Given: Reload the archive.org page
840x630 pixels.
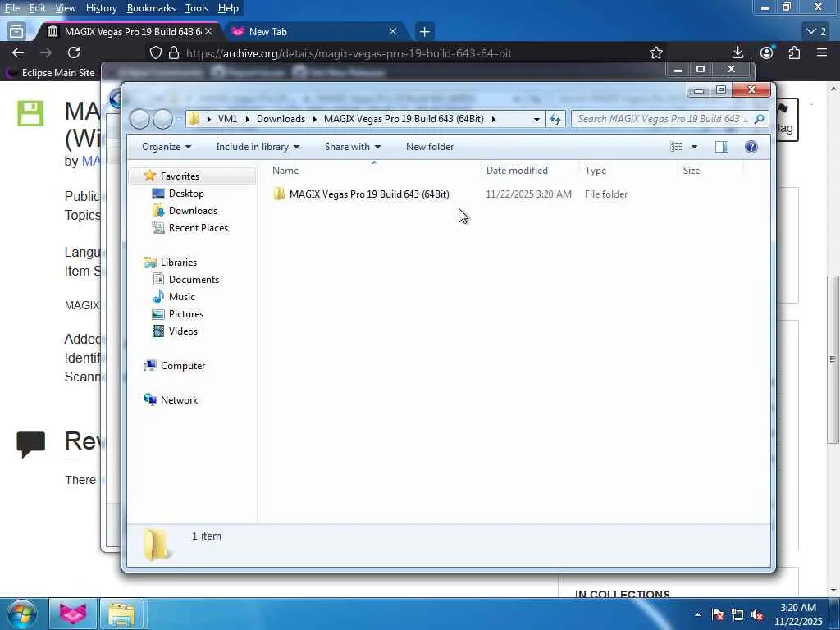Looking at the screenshot, I should click(74, 52).
